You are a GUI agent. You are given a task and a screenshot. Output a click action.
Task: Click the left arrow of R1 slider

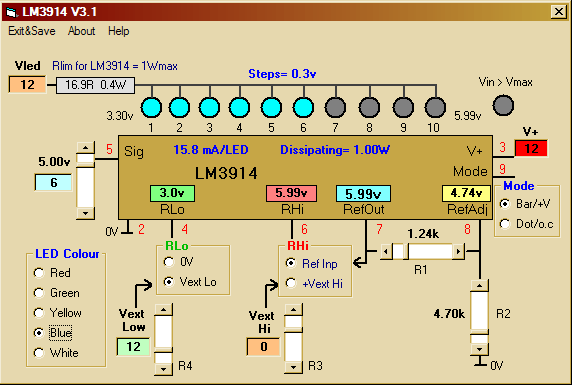click(386, 251)
